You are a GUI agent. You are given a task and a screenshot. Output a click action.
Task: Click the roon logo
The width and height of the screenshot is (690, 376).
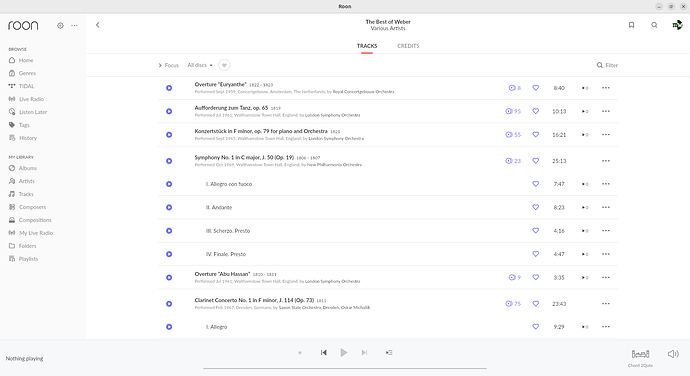tap(23, 25)
